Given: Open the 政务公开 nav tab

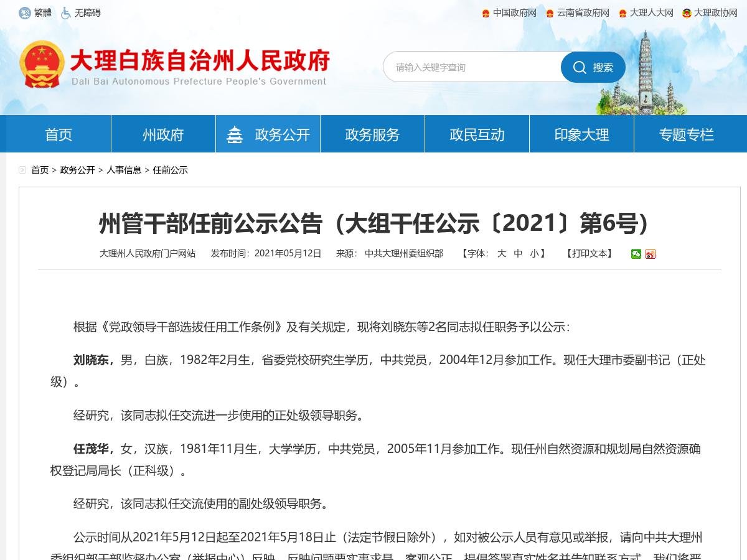Looking at the screenshot, I should point(268,134).
